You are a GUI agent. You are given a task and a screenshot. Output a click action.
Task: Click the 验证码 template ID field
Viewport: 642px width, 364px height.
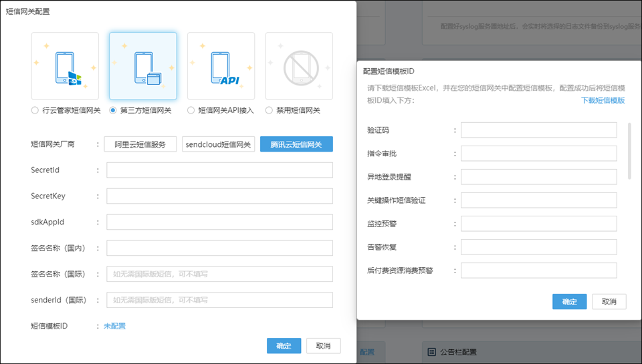[538, 130]
